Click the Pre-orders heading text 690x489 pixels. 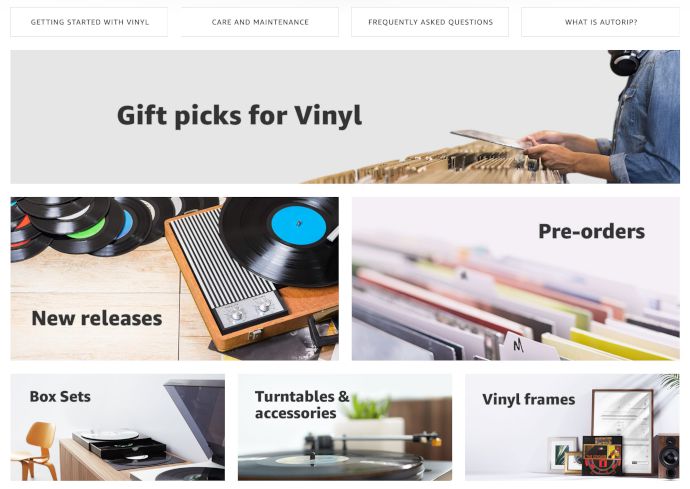click(x=591, y=232)
